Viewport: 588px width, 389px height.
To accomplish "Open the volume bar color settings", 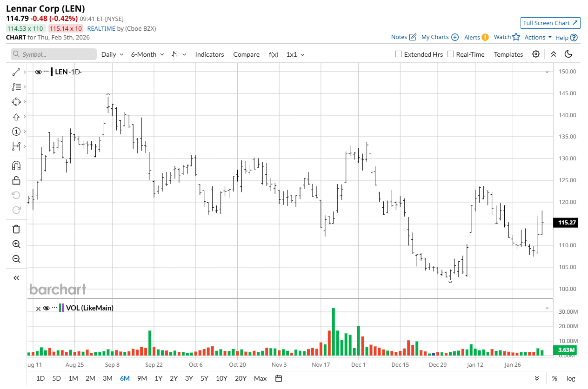I will (61, 308).
